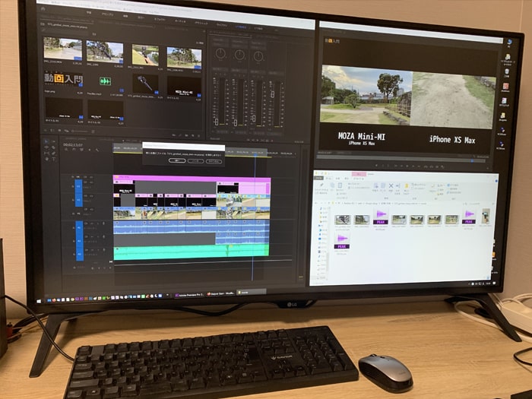Open Recycle Bin desktop icon

click(507, 73)
